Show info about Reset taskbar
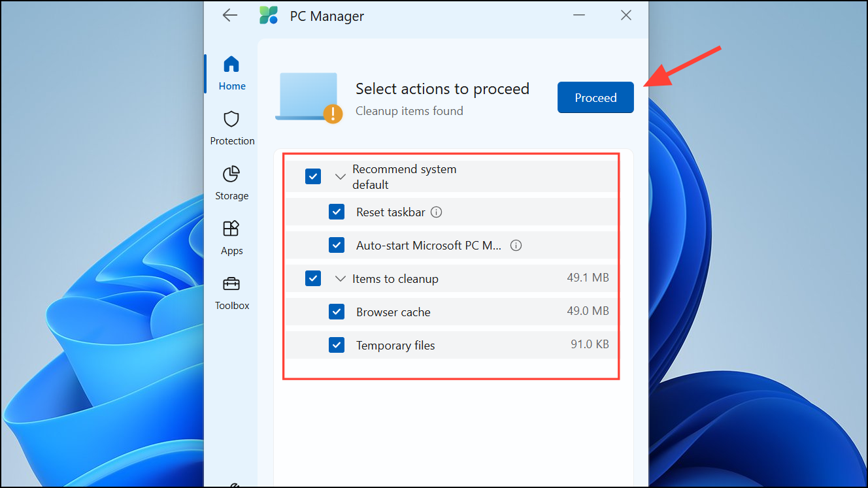 point(437,212)
